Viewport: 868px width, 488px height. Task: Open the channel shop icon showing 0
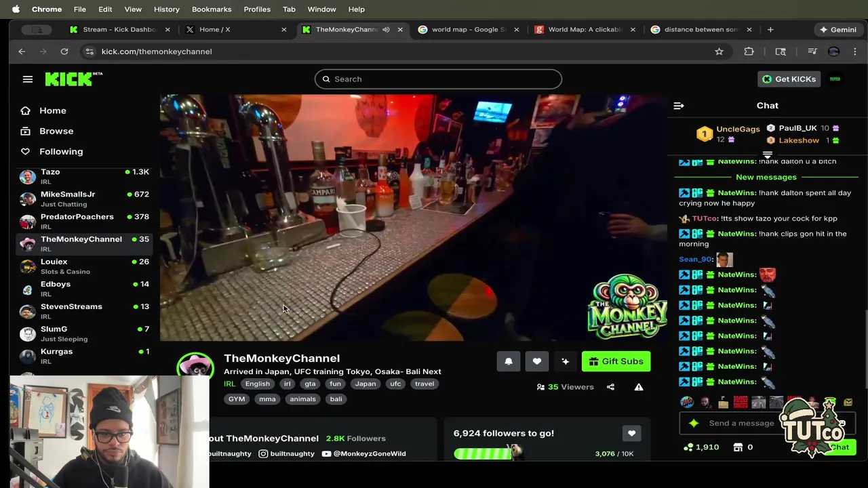click(x=743, y=447)
